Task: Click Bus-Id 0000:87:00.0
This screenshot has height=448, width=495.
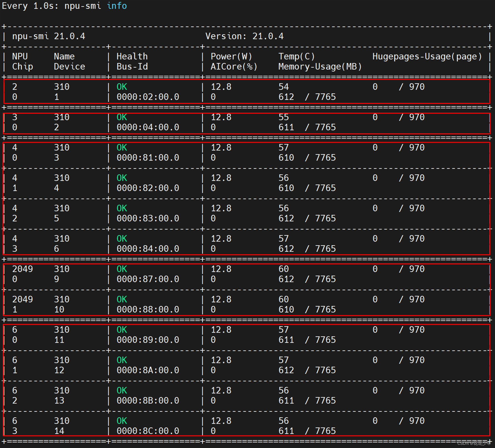Action: tap(148, 279)
